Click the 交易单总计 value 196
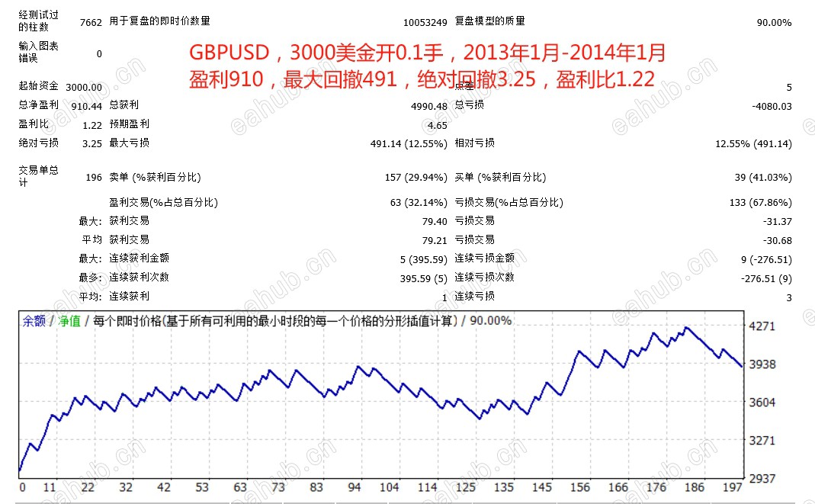 click(x=92, y=176)
